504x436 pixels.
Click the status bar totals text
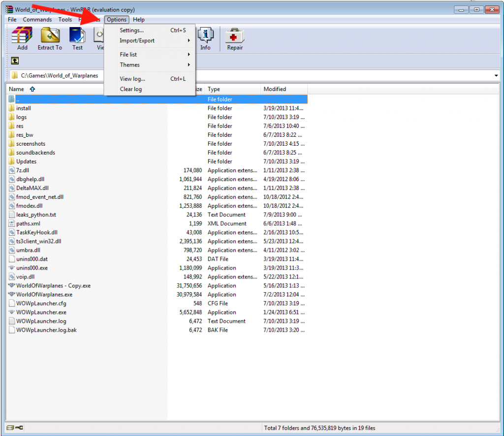click(x=319, y=428)
